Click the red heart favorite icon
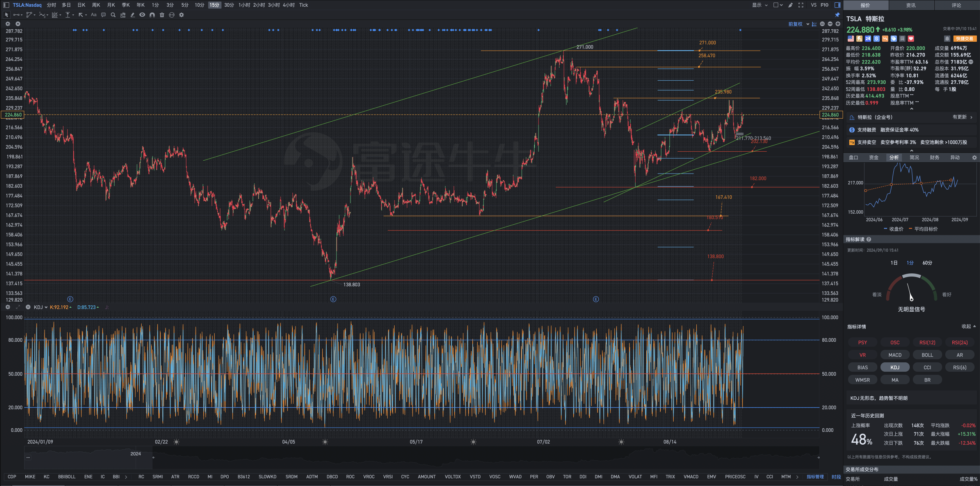Screen dimensions: 980x486 pos(911,39)
